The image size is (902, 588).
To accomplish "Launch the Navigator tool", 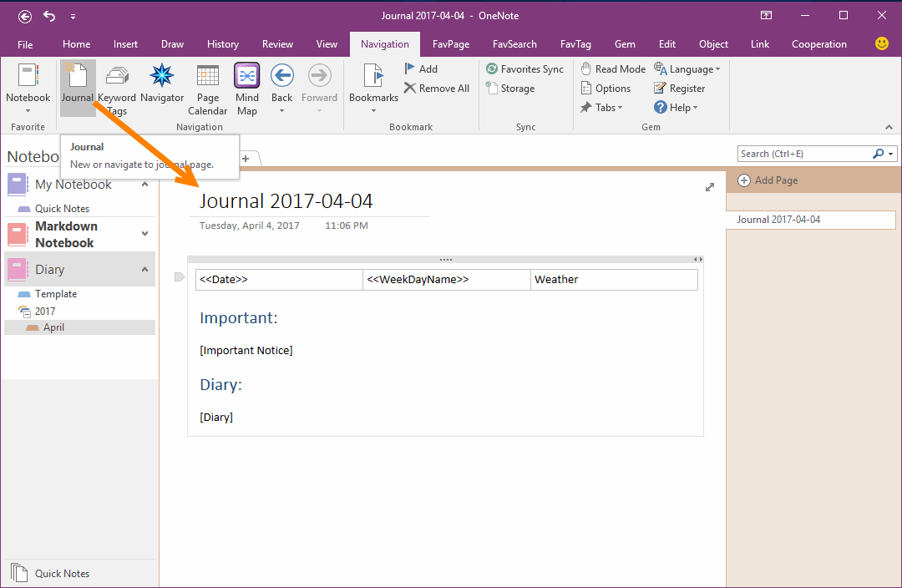I will click(x=161, y=87).
